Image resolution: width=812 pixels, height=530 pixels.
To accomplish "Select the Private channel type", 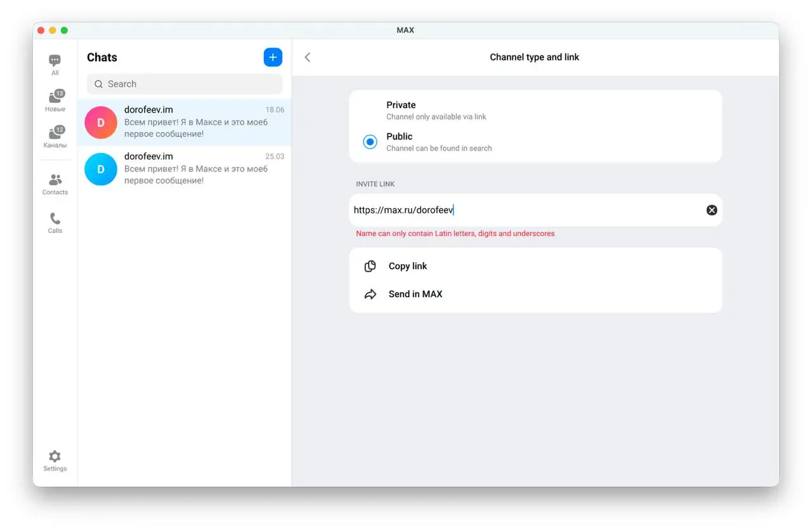I will (x=535, y=110).
